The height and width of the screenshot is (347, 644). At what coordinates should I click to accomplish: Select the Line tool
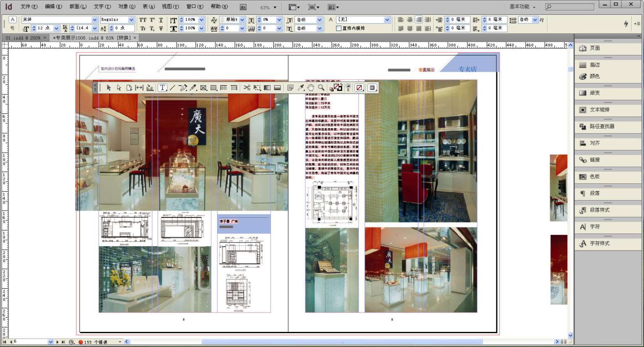[172, 88]
